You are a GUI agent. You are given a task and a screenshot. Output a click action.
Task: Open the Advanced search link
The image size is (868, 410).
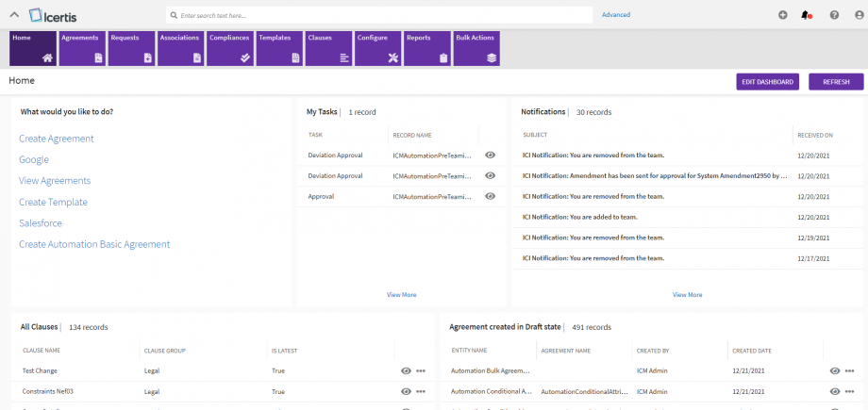[615, 15]
